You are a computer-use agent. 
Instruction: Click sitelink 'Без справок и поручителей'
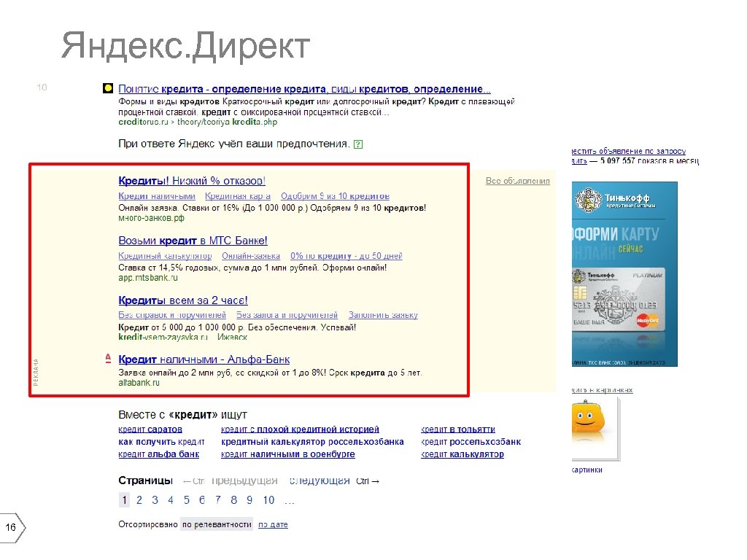tap(172, 315)
